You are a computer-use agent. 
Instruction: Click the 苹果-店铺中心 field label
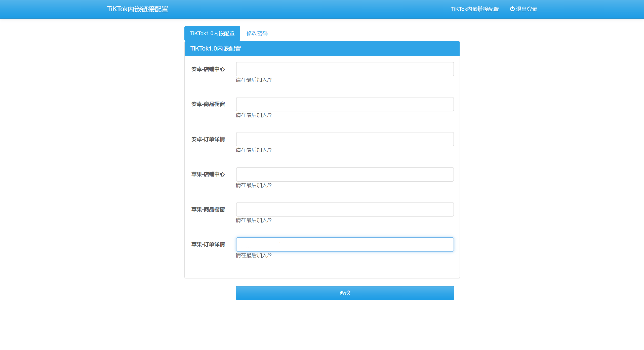pyautogui.click(x=208, y=174)
